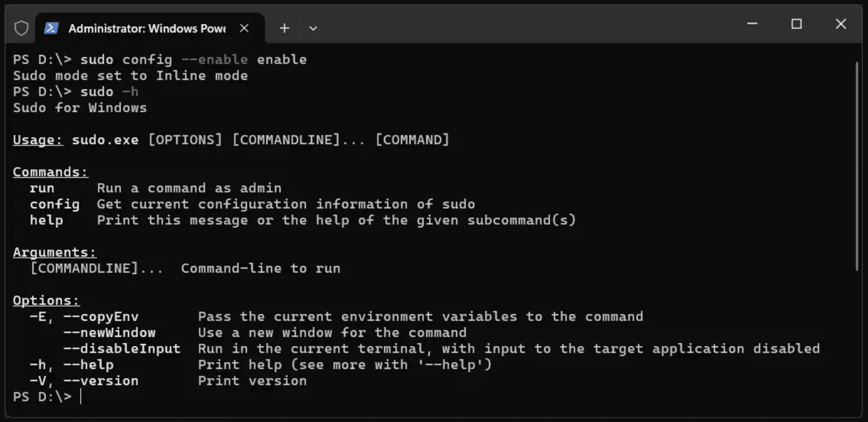Click the X to close the terminal window
Viewport: 868px width, 422px height.
click(x=841, y=24)
